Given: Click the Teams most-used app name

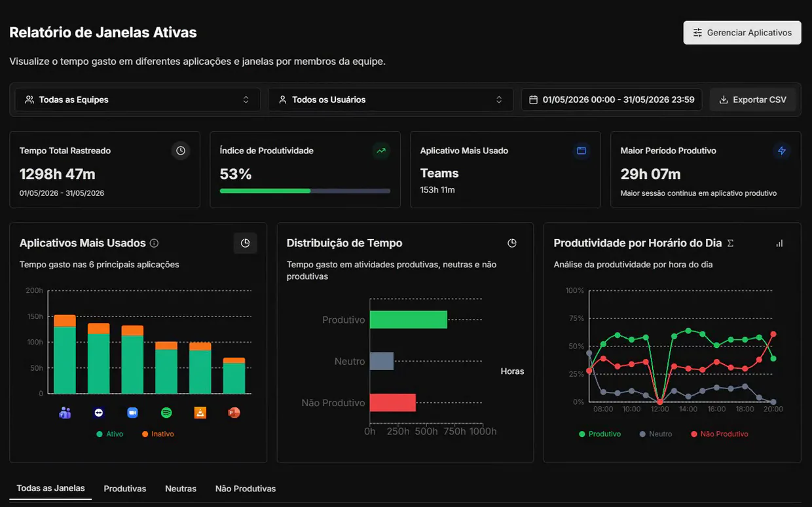Looking at the screenshot, I should coord(439,174).
